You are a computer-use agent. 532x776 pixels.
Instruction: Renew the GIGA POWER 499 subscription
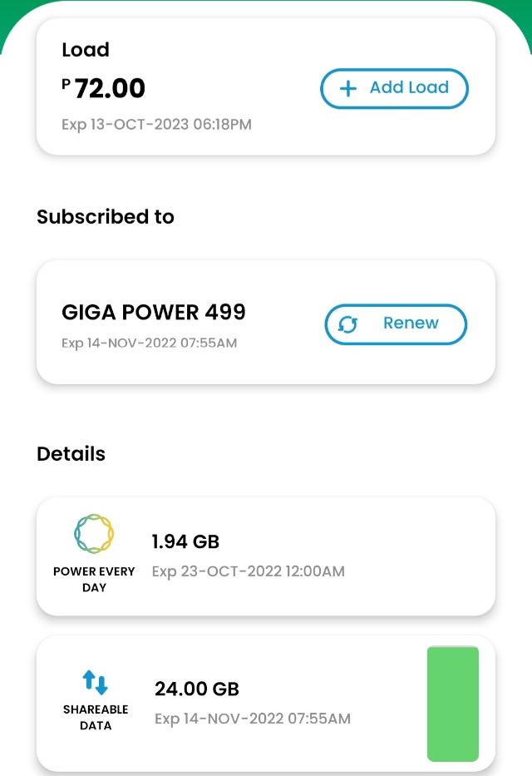[x=396, y=324]
